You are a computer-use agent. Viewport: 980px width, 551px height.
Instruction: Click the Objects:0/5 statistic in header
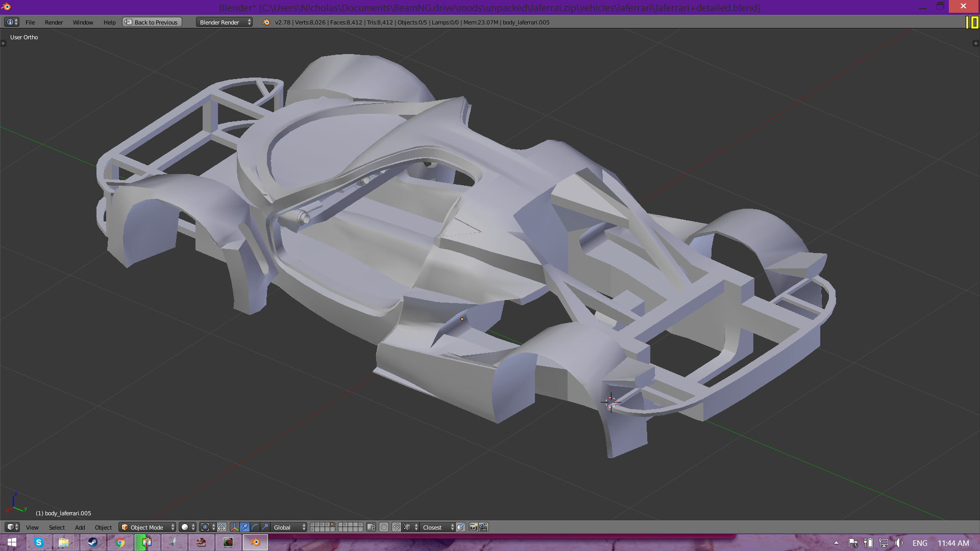[412, 22]
